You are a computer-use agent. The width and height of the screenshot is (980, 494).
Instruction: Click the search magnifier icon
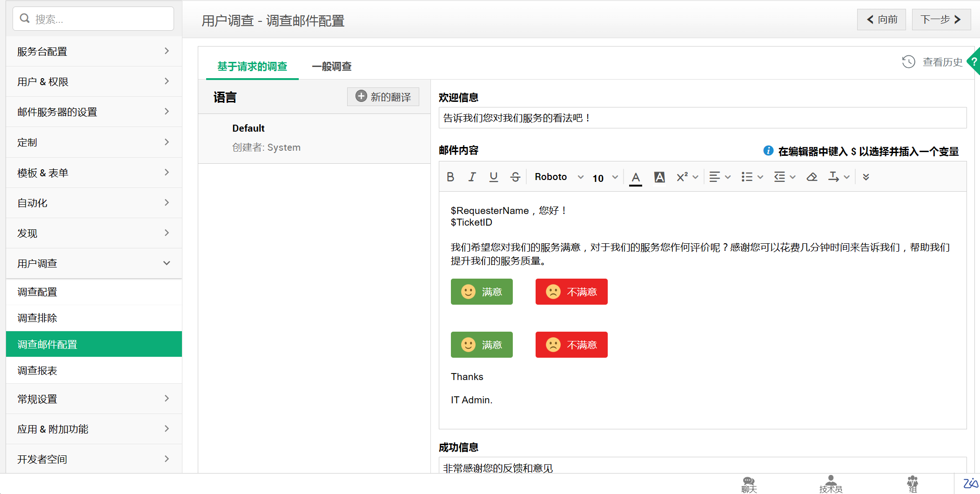coord(25,19)
